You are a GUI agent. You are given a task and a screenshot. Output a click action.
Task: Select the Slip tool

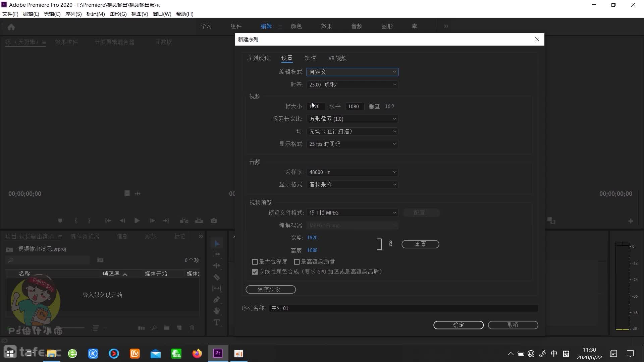pyautogui.click(x=217, y=288)
